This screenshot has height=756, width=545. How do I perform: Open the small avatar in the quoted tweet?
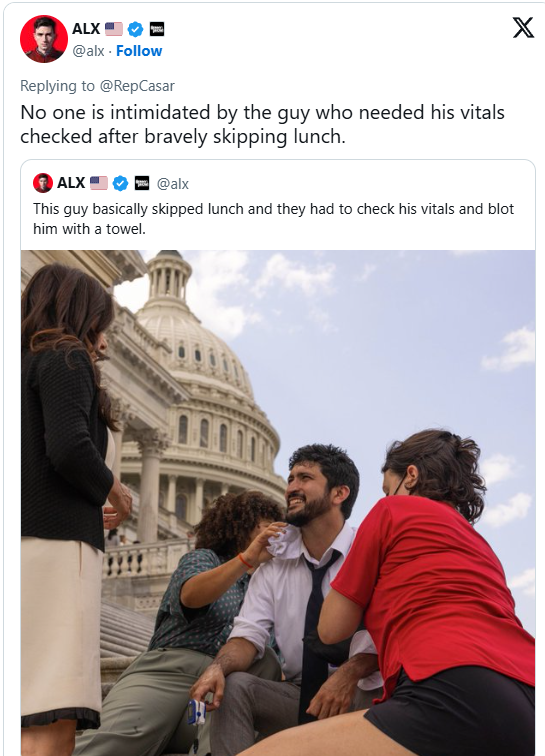(x=43, y=183)
